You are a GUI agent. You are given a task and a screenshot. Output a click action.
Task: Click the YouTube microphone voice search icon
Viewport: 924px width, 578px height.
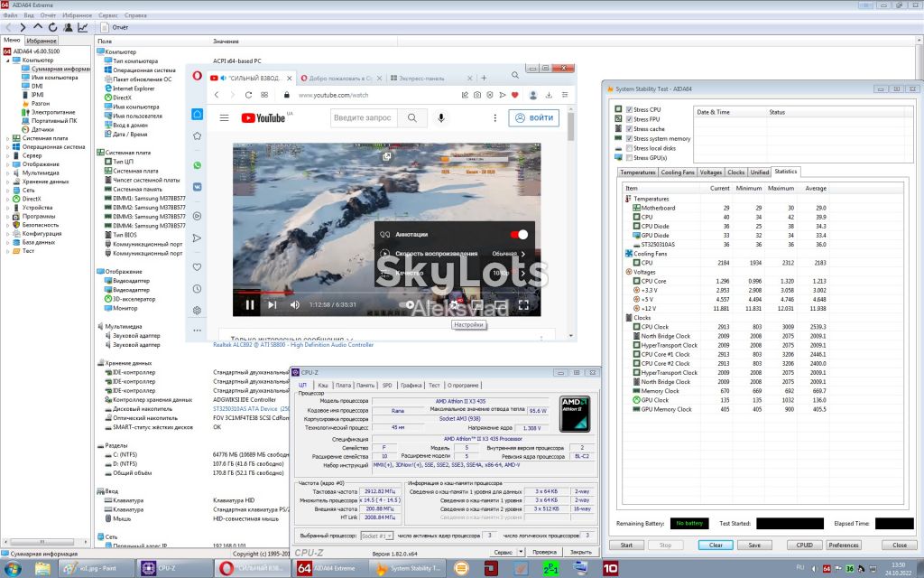[440, 118]
